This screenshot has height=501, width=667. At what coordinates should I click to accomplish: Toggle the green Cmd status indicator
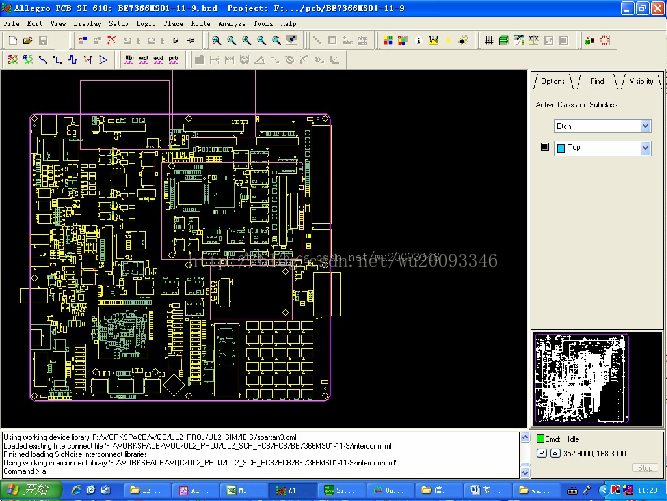[x=541, y=438]
